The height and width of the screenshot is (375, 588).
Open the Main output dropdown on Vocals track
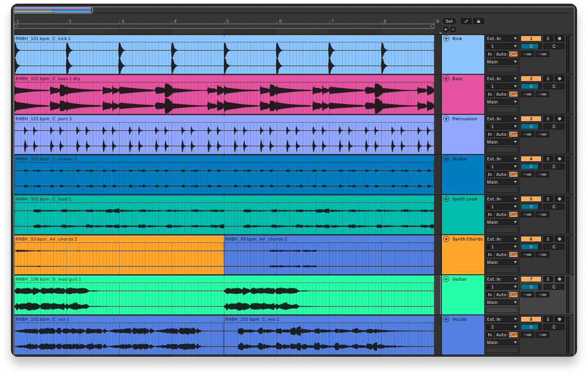pos(502,342)
